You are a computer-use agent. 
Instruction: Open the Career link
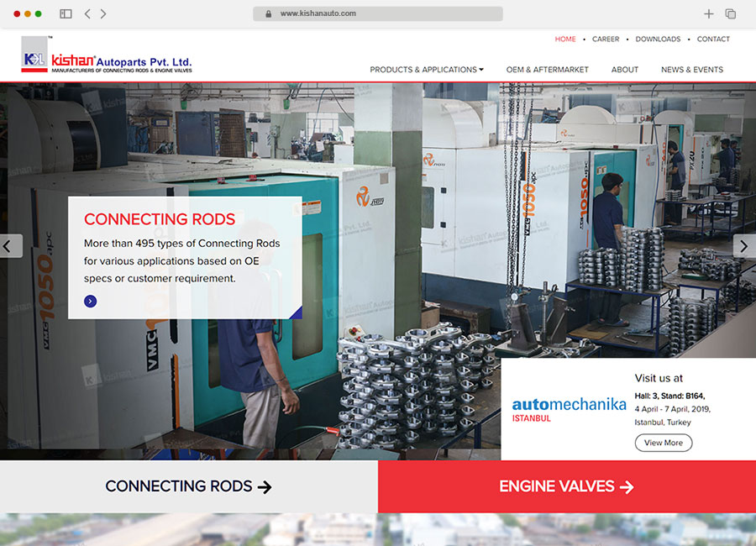coord(606,39)
